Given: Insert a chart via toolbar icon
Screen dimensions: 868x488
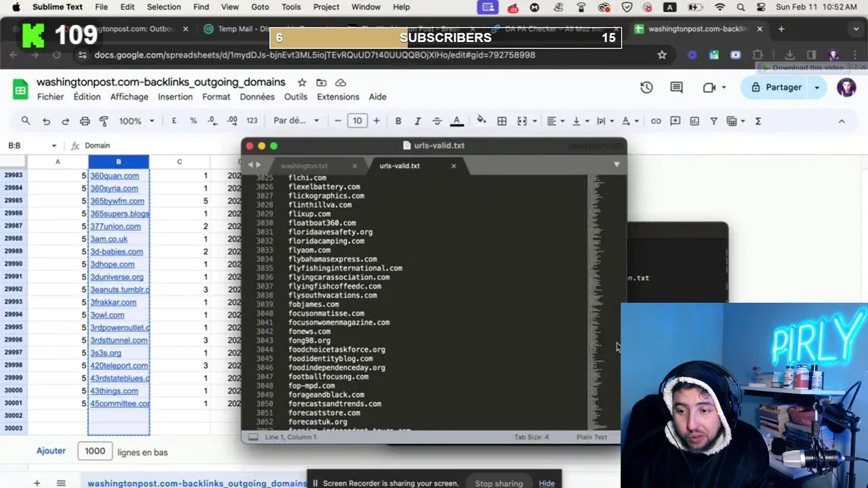Looking at the screenshot, I should tap(694, 121).
